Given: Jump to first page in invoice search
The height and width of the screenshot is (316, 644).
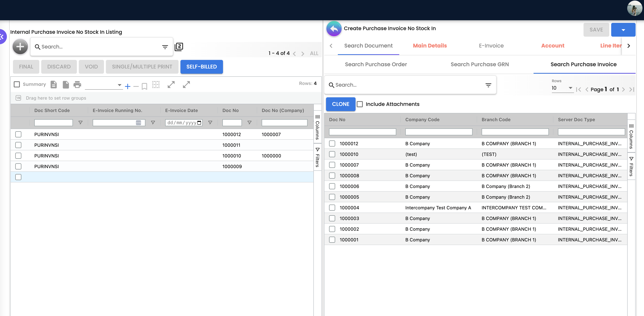Looking at the screenshot, I should [578, 89].
